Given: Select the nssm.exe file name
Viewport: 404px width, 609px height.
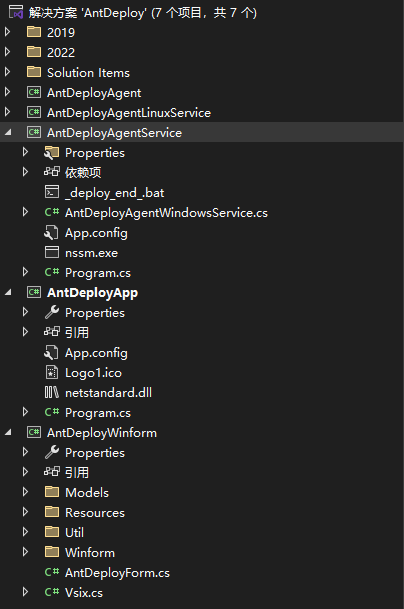Looking at the screenshot, I should [x=91, y=253].
